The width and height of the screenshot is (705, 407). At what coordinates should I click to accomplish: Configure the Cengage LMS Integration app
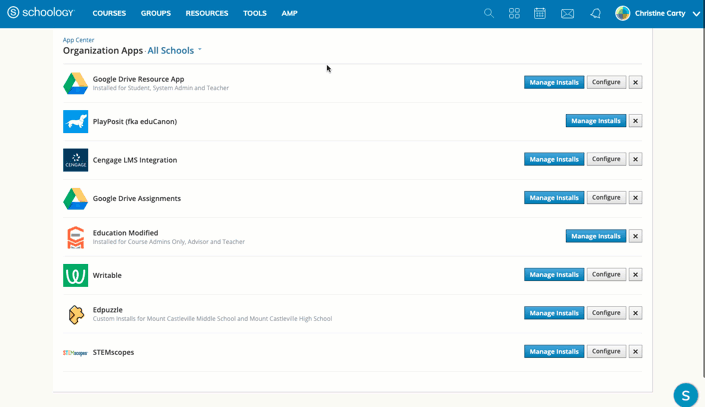coord(606,159)
